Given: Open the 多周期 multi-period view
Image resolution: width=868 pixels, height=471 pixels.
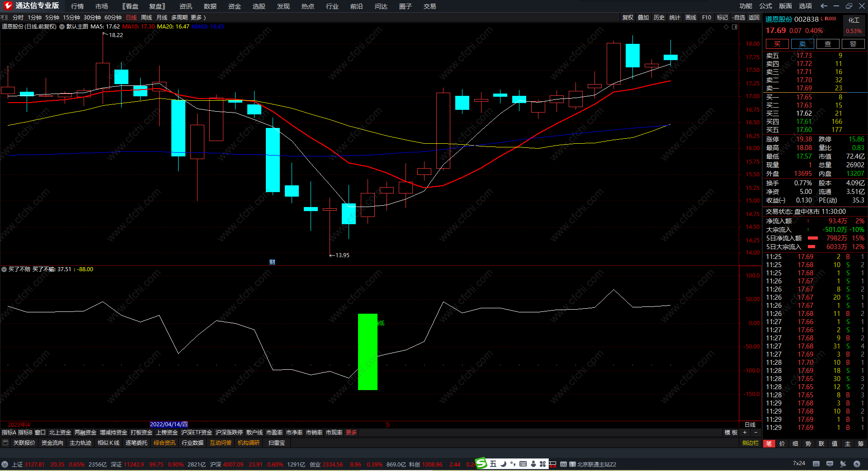Looking at the screenshot, I should coord(179,18).
